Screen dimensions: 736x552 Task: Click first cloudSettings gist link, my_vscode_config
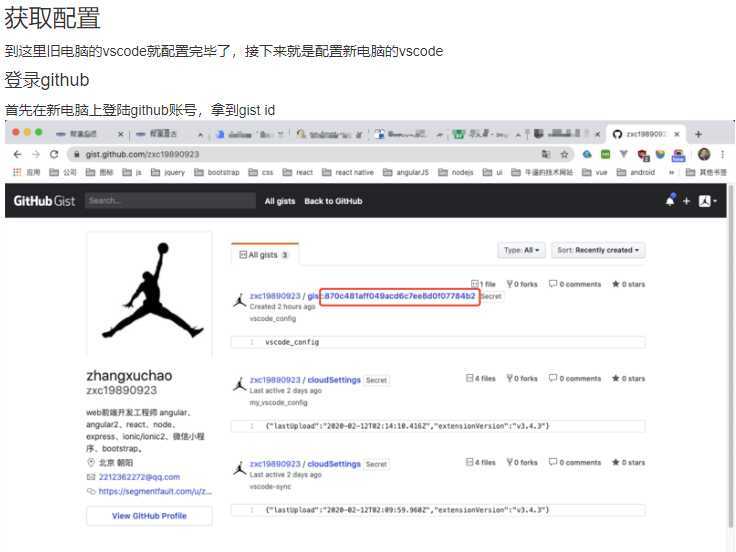click(x=334, y=380)
